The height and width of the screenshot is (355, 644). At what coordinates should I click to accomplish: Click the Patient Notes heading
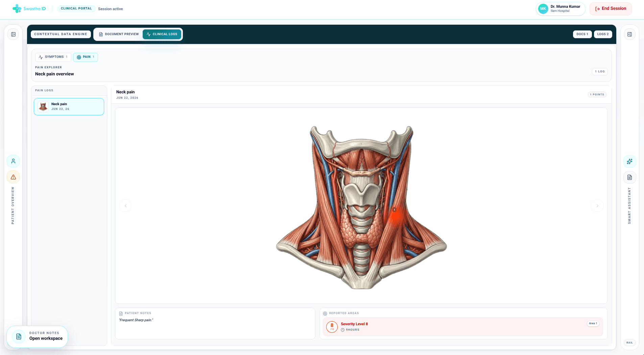tap(138, 313)
